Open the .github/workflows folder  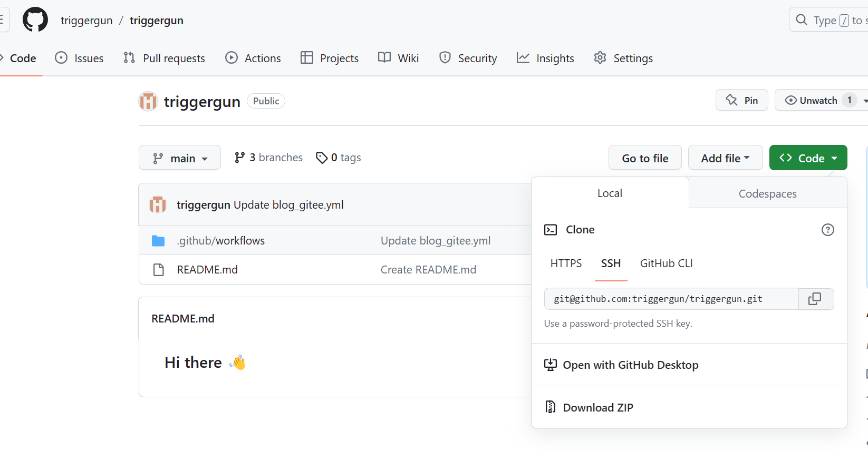[221, 241]
